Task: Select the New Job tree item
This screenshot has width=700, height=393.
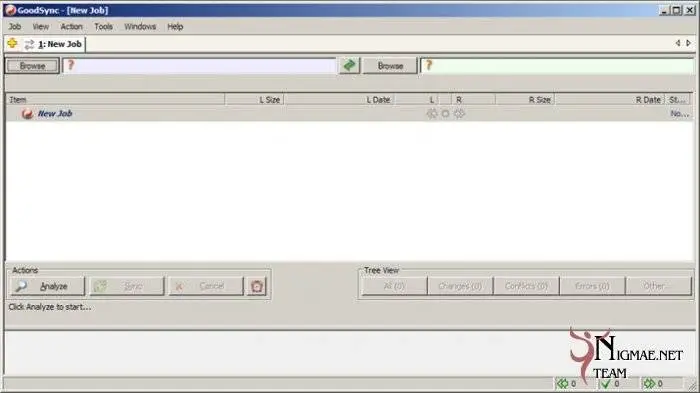Action: 55,113
